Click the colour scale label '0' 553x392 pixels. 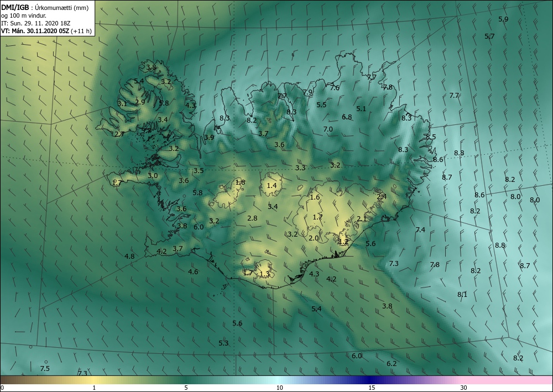coord(2,388)
